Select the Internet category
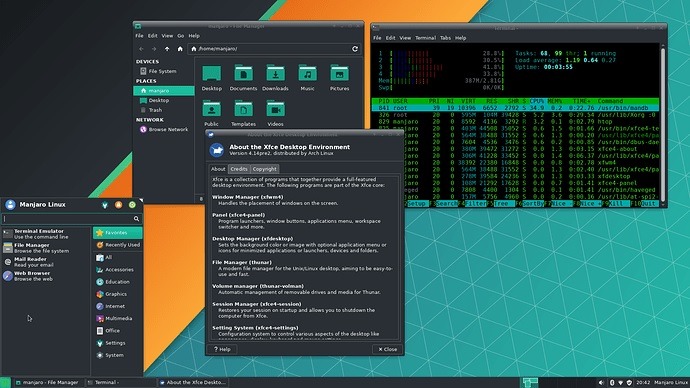Image resolution: width=690 pixels, height=388 pixels. (117, 306)
